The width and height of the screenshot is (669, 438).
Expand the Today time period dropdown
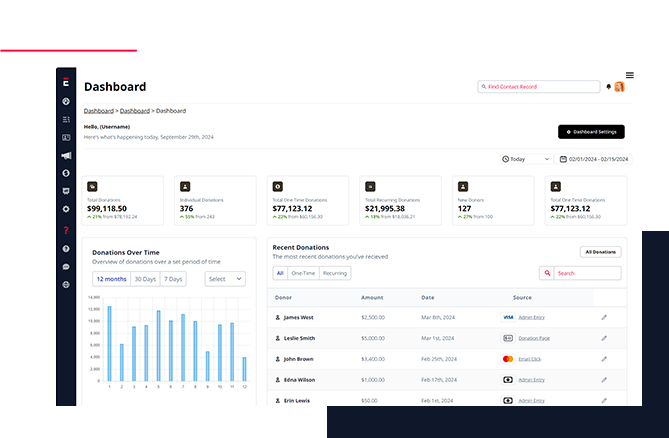tap(525, 159)
